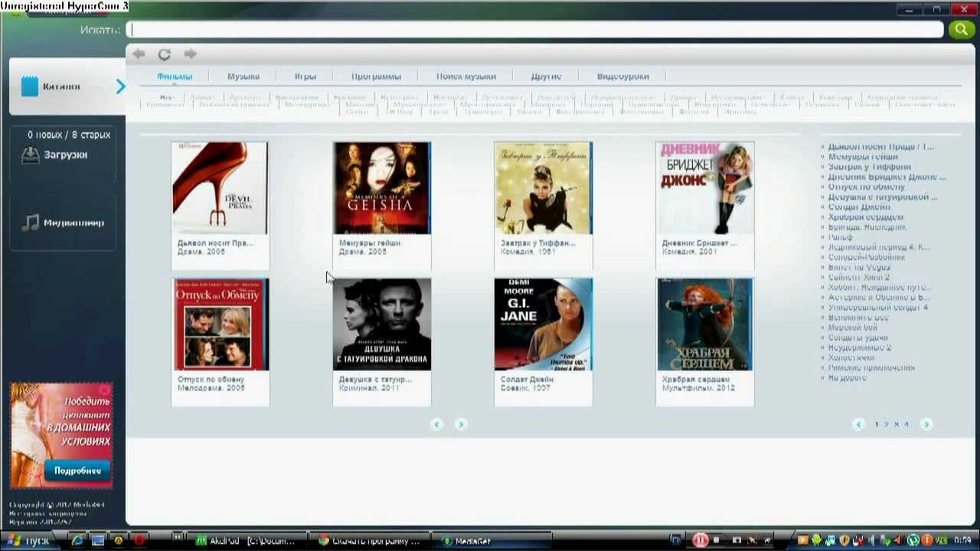Click the Загрузки download tray icon
980x551 pixels.
pos(31,155)
